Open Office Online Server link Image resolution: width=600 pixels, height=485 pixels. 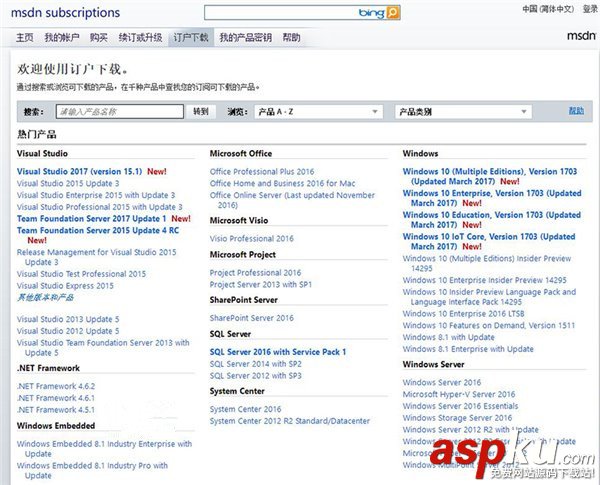292,200
